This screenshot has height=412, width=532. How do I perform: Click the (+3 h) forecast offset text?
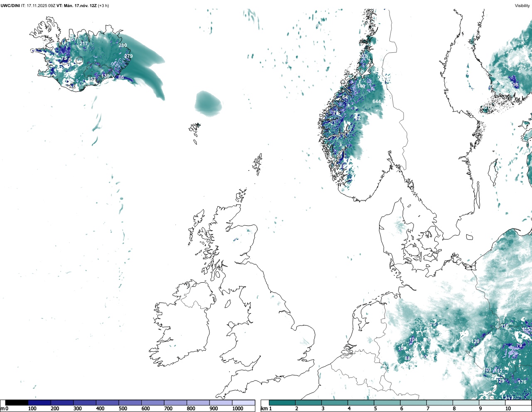click(103, 6)
